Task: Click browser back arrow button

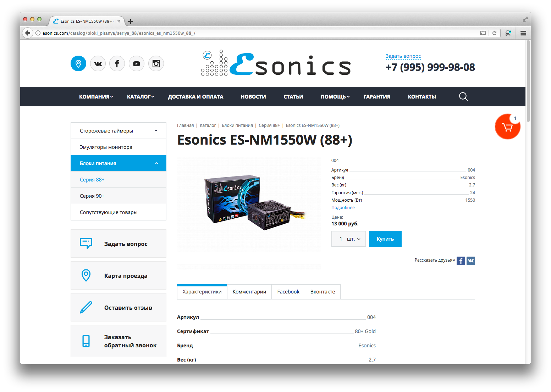Action: tap(28, 33)
